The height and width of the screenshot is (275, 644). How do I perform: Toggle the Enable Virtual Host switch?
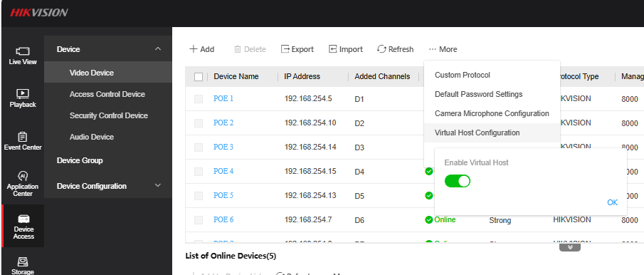click(457, 181)
